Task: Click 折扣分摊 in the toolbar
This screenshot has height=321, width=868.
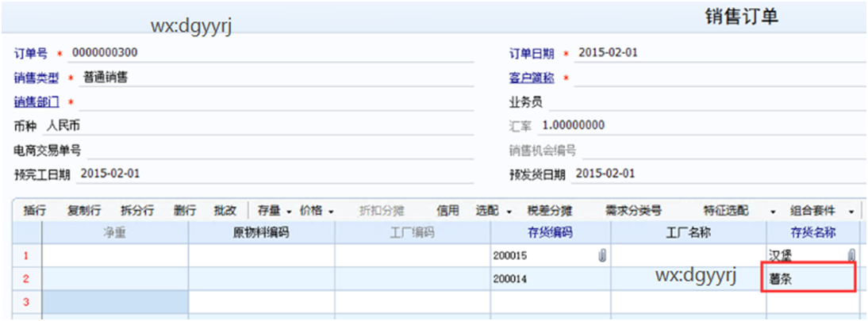Action: tap(382, 211)
